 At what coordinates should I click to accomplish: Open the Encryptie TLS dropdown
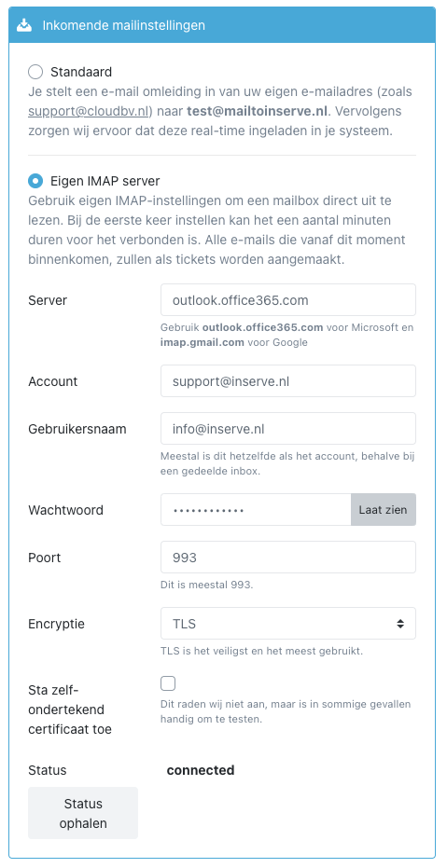[288, 624]
